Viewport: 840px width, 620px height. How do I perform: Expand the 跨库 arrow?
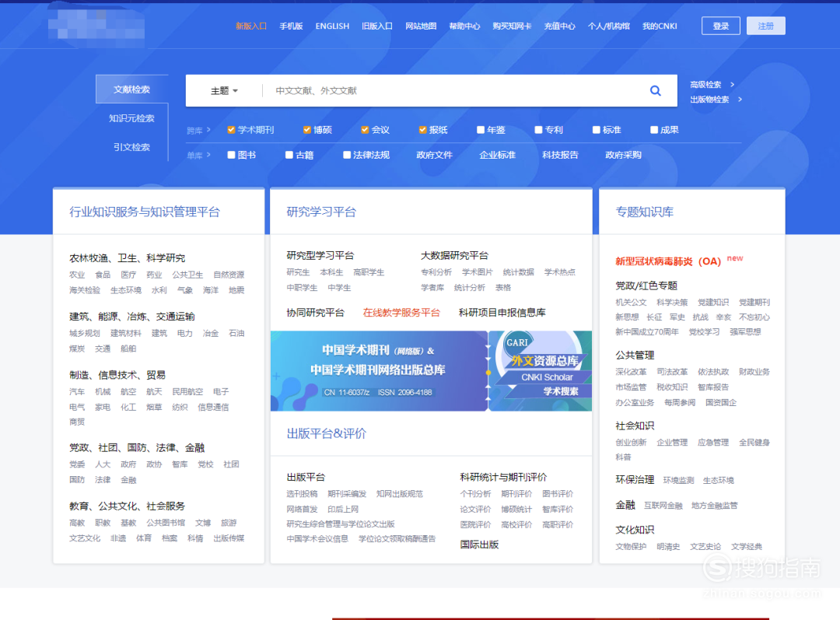click(208, 130)
